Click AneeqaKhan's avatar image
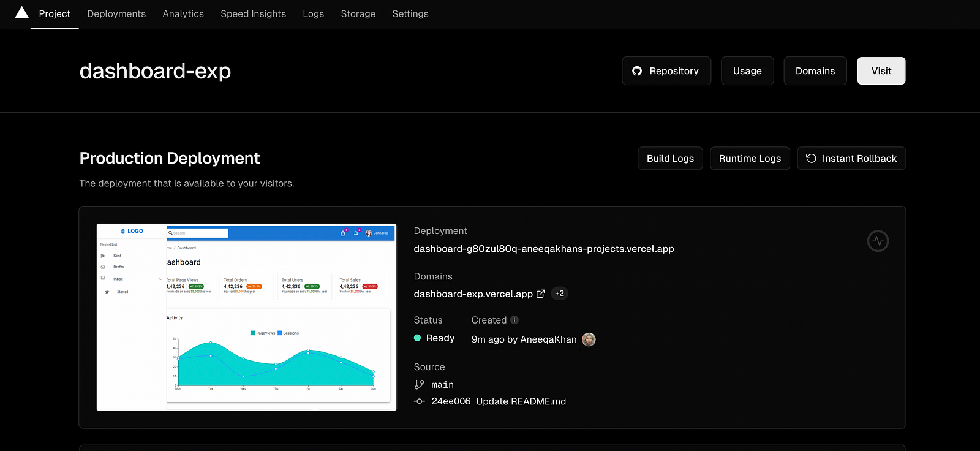980x451 pixels. (589, 339)
